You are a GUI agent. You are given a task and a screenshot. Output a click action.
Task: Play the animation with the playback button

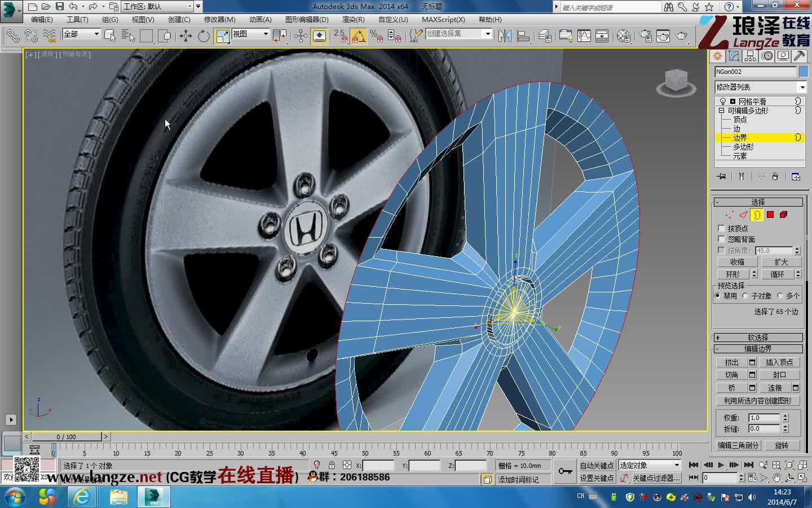[x=721, y=465]
